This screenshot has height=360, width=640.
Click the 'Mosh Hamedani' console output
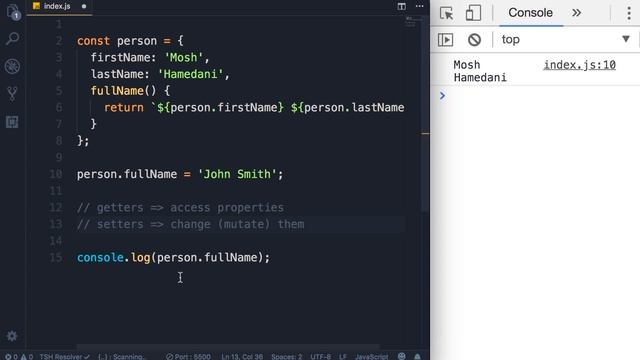pyautogui.click(x=480, y=71)
